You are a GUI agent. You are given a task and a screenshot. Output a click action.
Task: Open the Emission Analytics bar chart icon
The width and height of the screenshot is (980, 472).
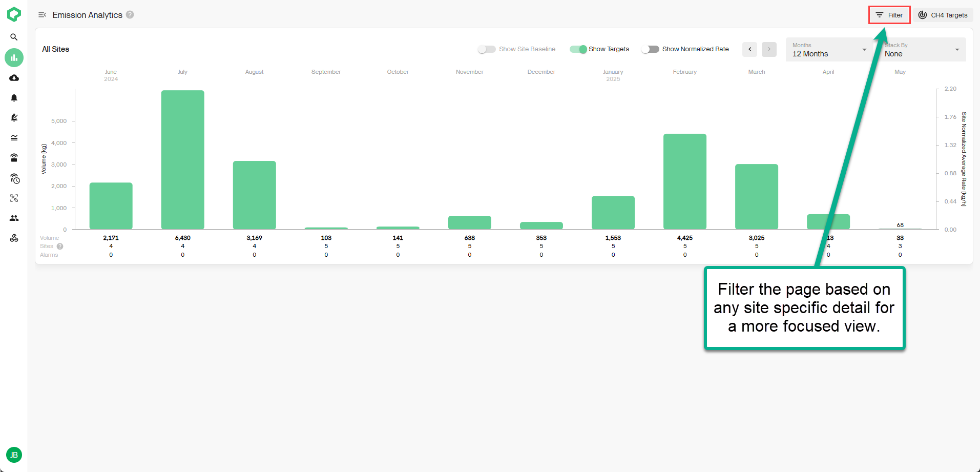(14, 57)
